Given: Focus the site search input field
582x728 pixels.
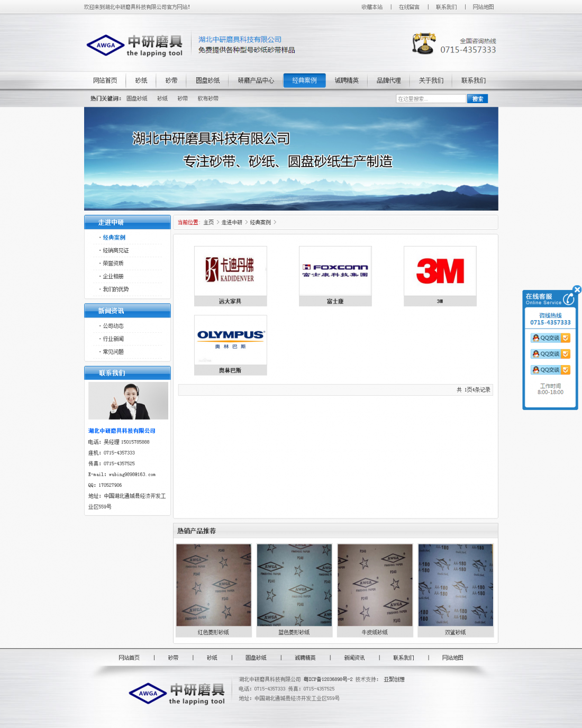Looking at the screenshot, I should 431,99.
